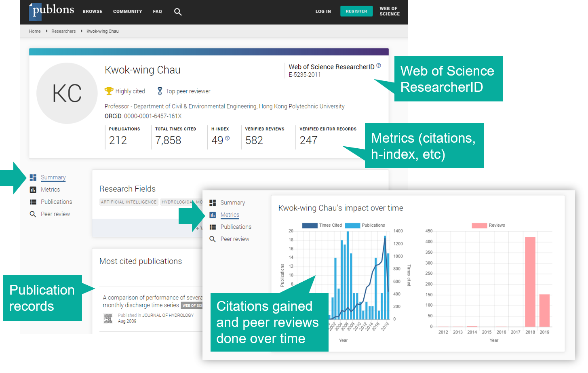Click the Kwok-wing Chau breadcrumb
The image size is (588, 373).
[x=103, y=31]
